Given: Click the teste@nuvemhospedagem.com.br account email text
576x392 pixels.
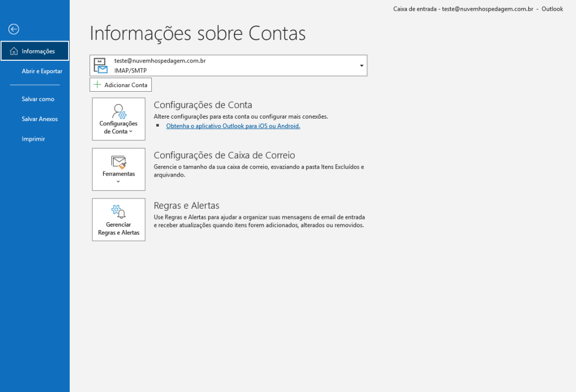Looking at the screenshot, I should 160,61.
